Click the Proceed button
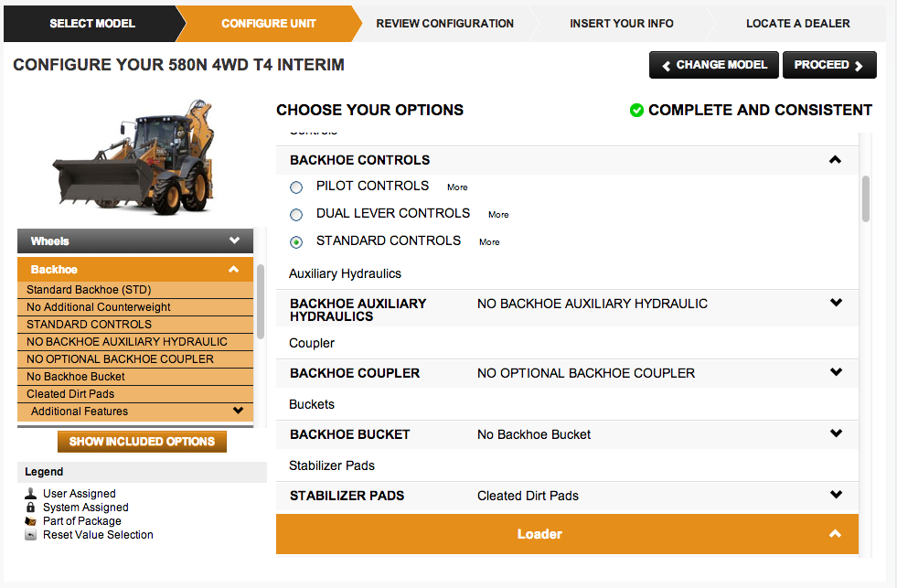The image size is (897, 588). tap(828, 65)
